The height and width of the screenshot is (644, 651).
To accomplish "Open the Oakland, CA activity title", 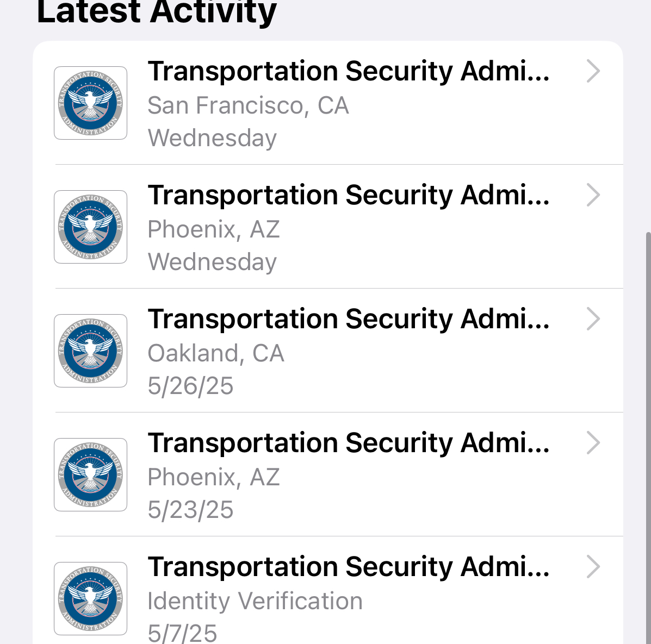I will pos(348,320).
